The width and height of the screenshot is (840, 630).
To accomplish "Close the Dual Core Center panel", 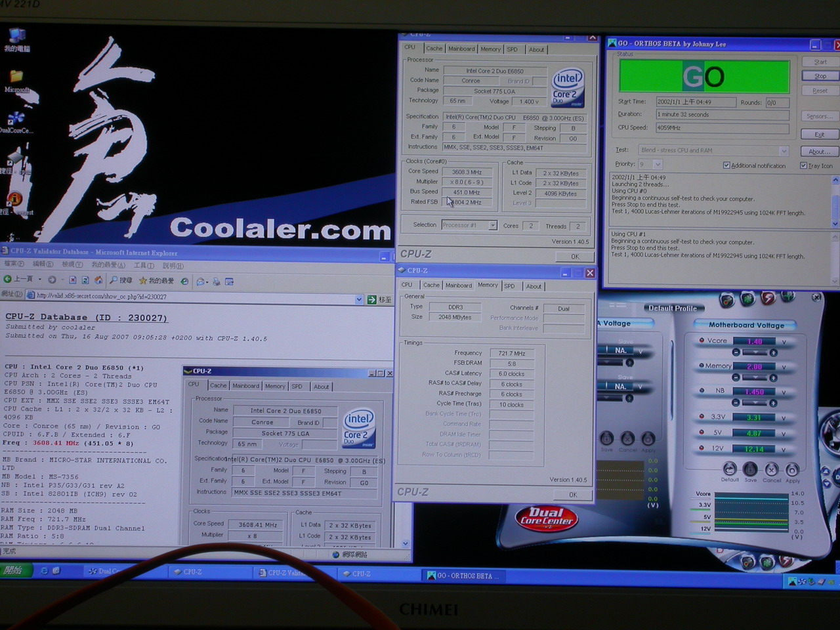I will 816,297.
